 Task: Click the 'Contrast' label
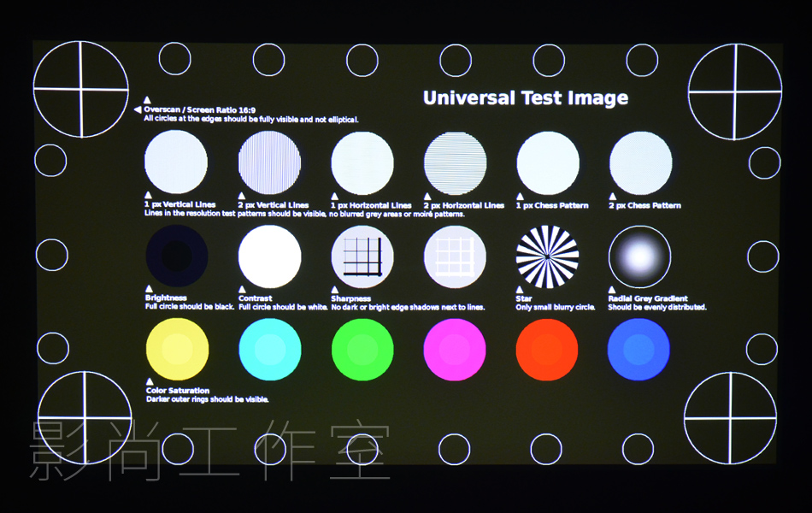[255, 298]
